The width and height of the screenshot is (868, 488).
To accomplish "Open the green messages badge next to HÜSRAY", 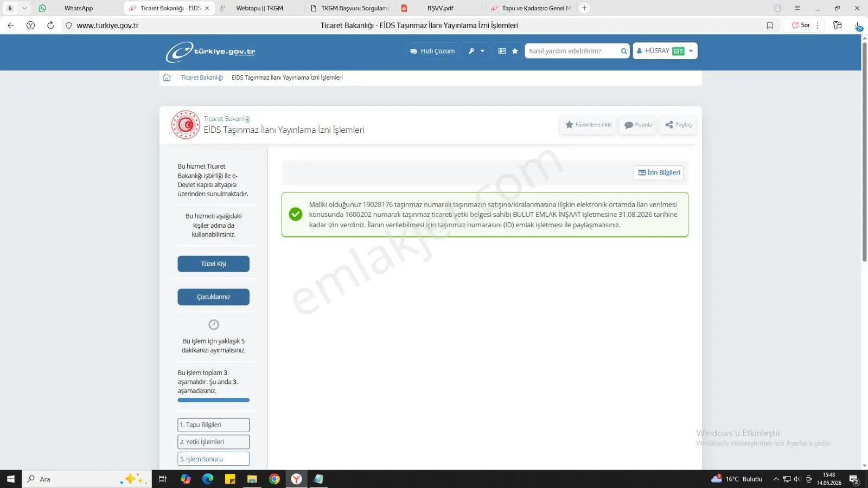I will click(x=678, y=51).
